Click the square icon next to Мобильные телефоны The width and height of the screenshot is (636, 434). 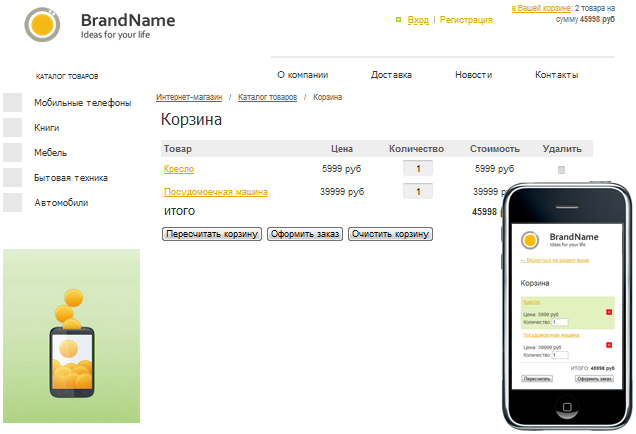point(13,103)
